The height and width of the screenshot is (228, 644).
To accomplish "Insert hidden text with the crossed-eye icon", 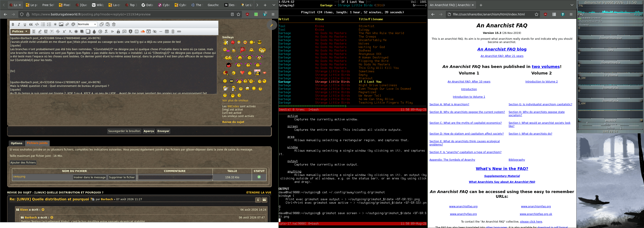I will tap(155, 32).
